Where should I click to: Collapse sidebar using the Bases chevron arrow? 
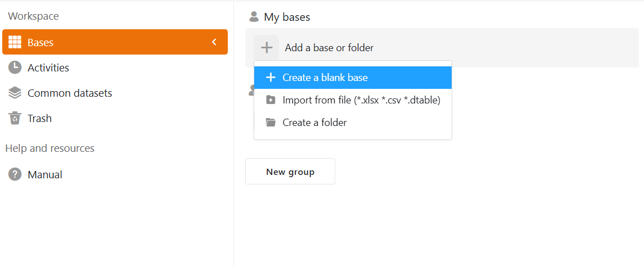coord(214,42)
